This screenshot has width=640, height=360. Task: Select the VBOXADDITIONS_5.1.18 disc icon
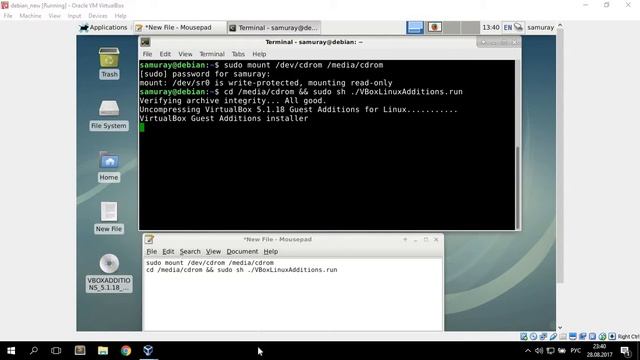[109, 273]
